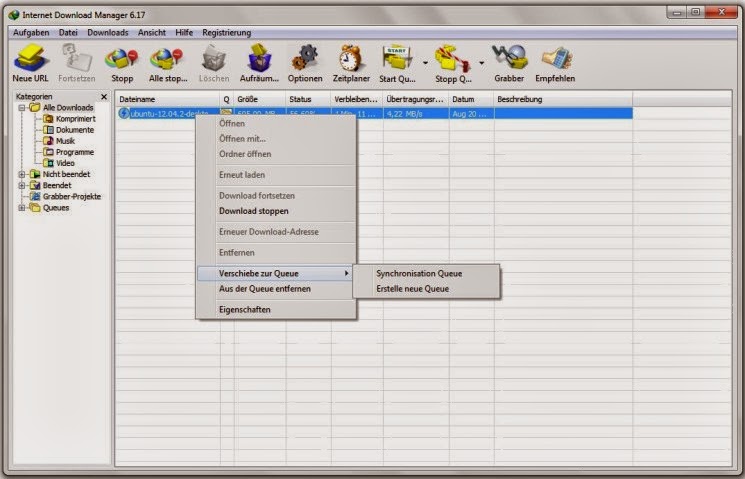This screenshot has width=745, height=479.
Task: Expand the Beendet tree node
Action: pyautogui.click(x=21, y=185)
